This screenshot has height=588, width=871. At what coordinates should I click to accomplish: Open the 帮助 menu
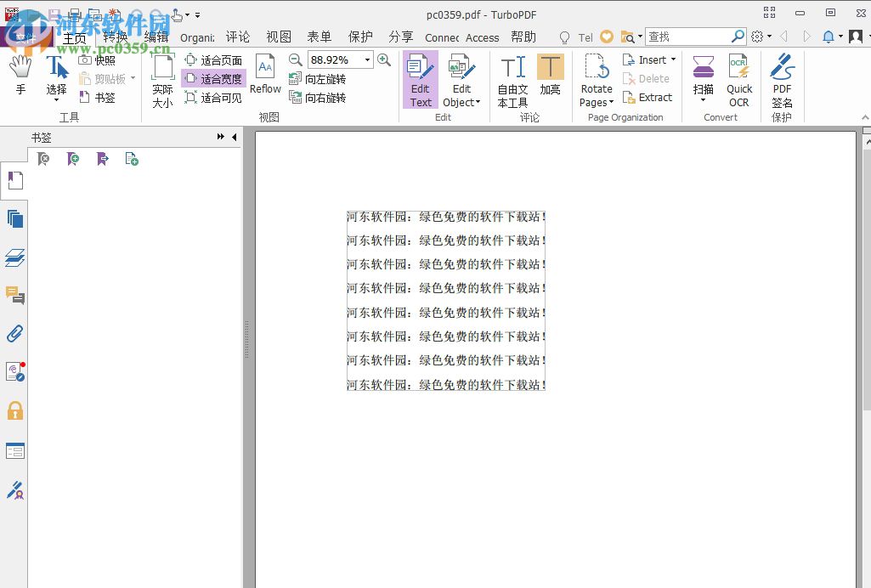pos(523,37)
